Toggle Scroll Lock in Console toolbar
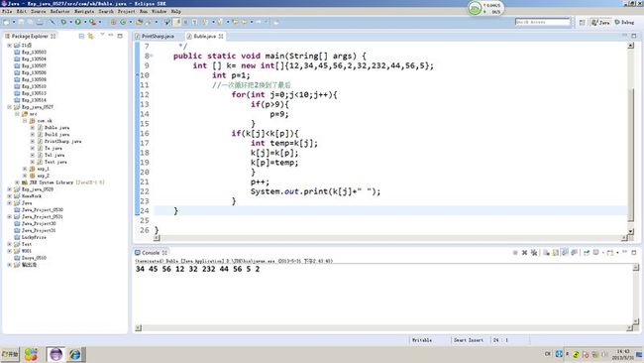644x363 pixels. pos(556,253)
